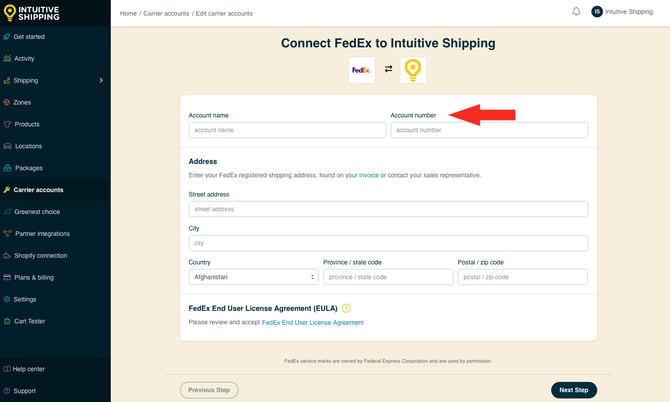
Task: Go to Carrier accounts breadcrumb
Action: click(x=166, y=14)
